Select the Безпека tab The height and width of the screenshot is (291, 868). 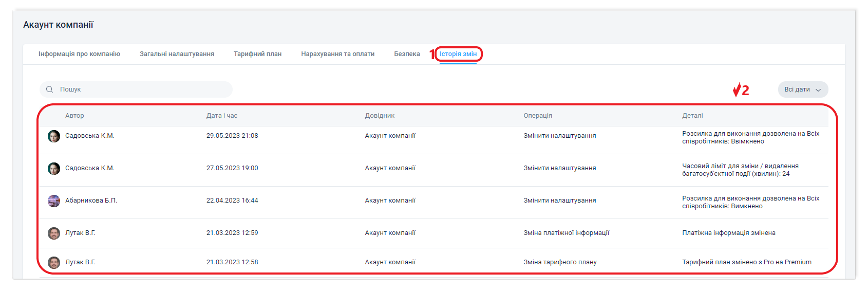coord(407,54)
